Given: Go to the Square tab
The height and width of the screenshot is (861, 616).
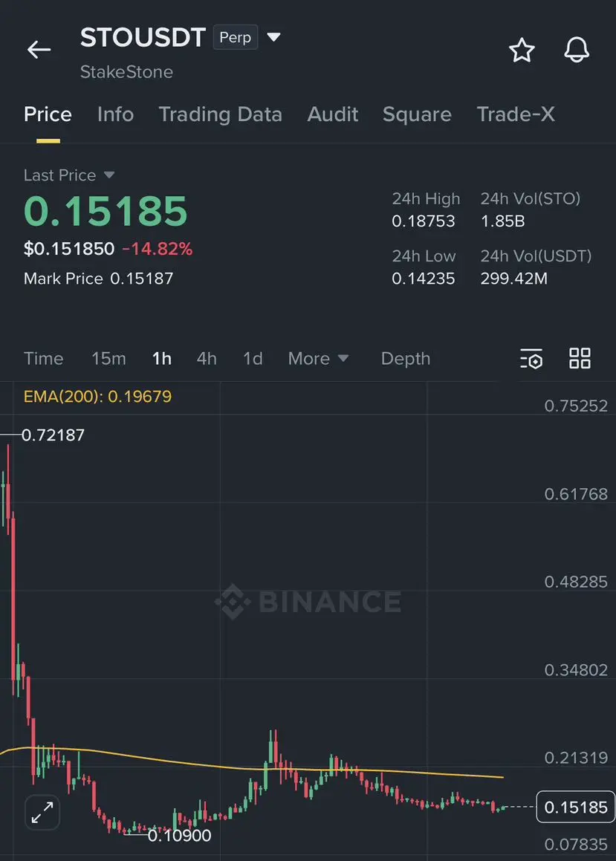Looking at the screenshot, I should [417, 114].
